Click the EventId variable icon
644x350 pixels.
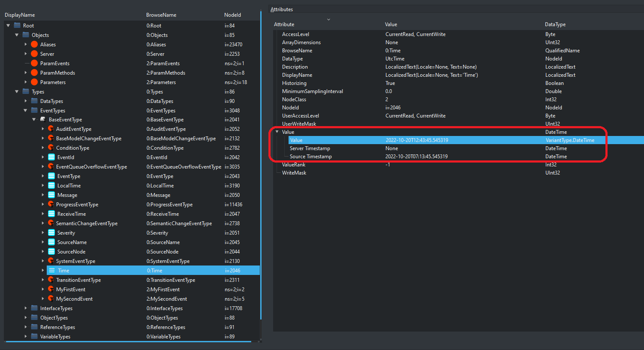tap(51, 157)
